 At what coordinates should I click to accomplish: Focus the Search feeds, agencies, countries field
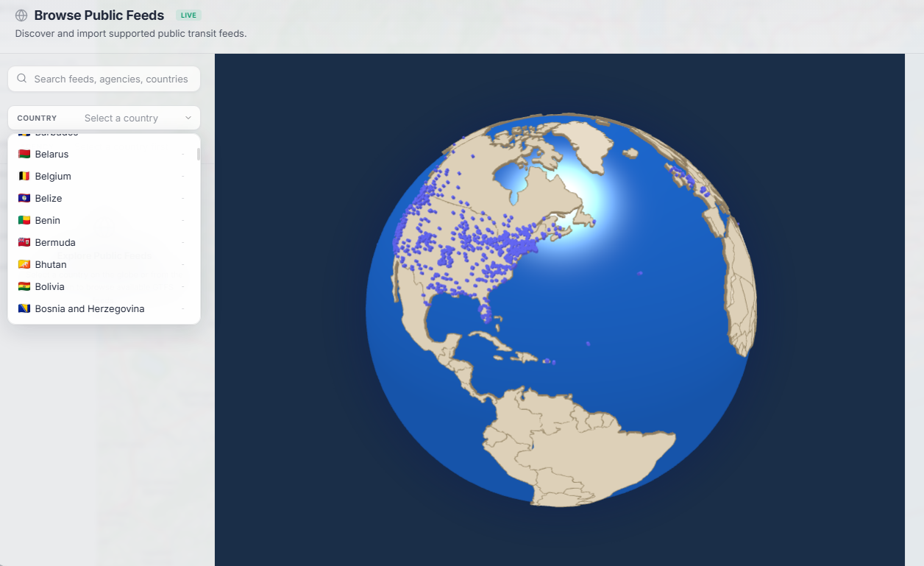(104, 79)
